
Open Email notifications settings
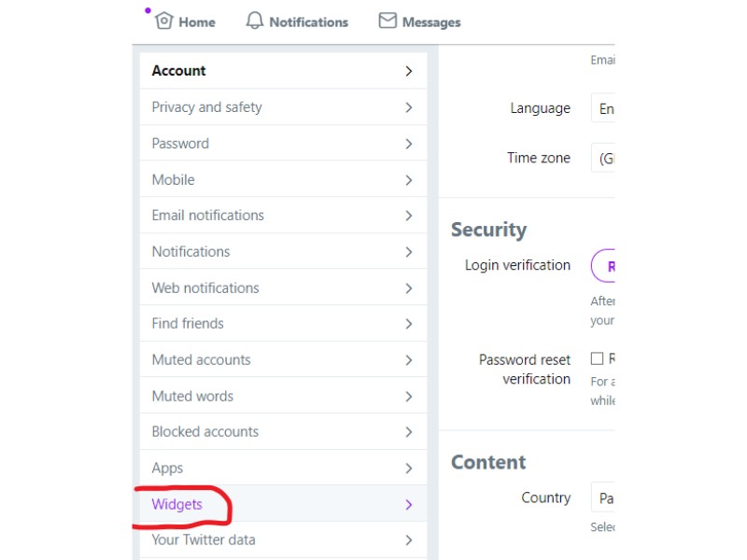(284, 216)
